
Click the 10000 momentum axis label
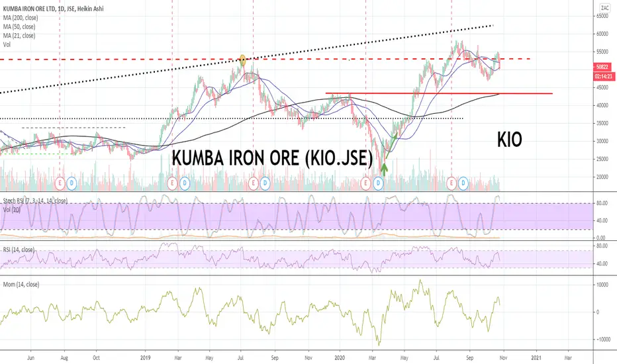pos(602,285)
